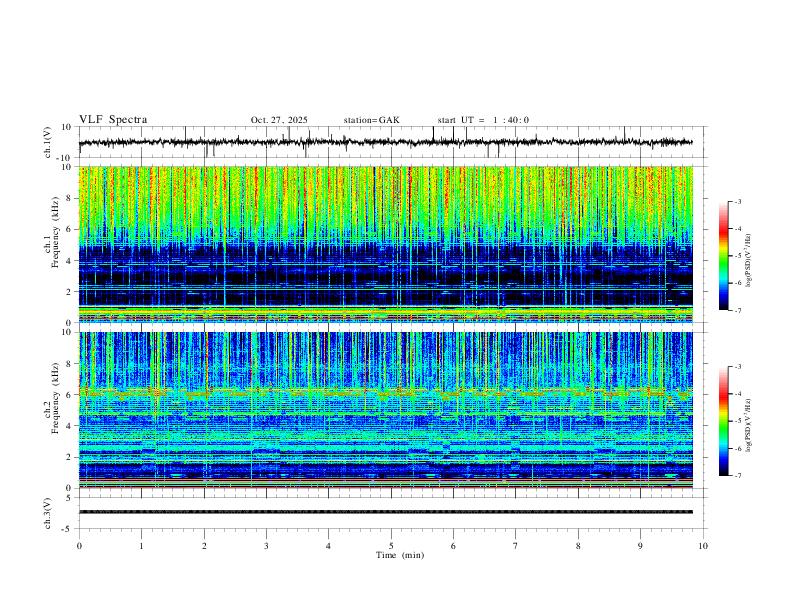The width and height of the screenshot is (792, 612).
Task: Click the '4' tick on ch.1 frequency axis
Action: pos(69,261)
